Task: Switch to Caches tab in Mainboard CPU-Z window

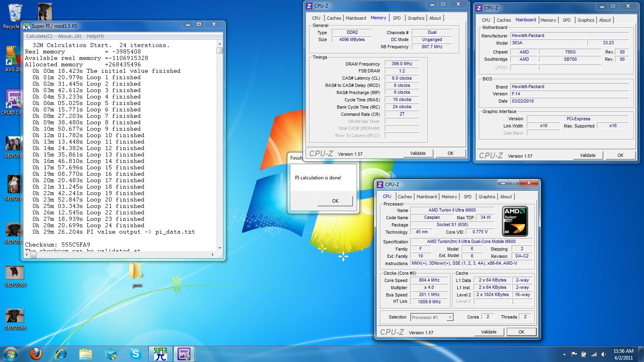Action: point(504,20)
